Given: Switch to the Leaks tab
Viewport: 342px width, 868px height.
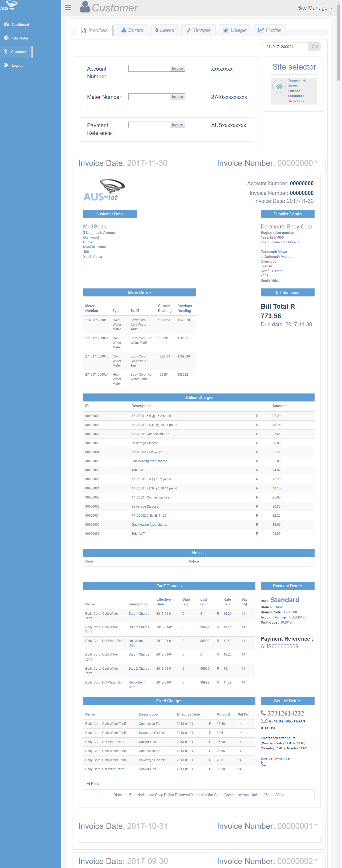Looking at the screenshot, I should point(165,30).
